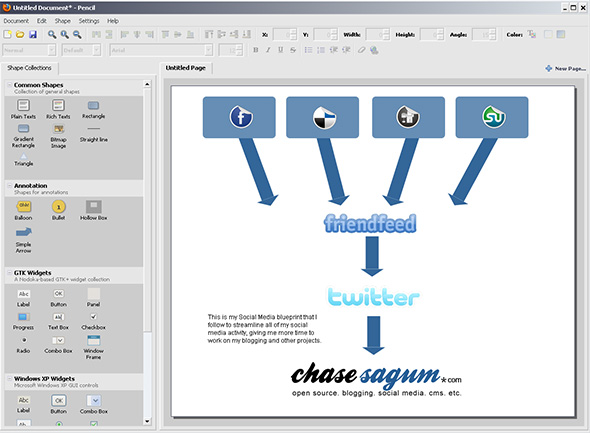Open the text color picker icon
The height and width of the screenshot is (433, 590).
531,35
